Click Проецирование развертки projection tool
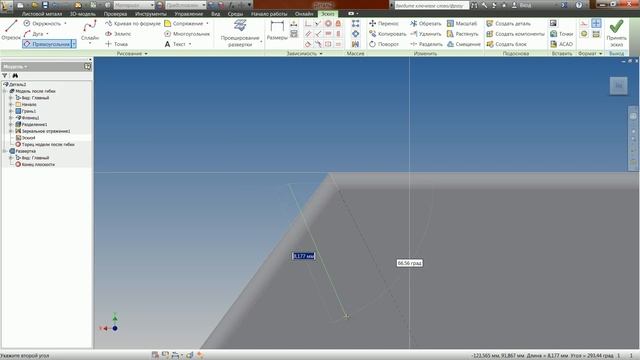 [240, 33]
